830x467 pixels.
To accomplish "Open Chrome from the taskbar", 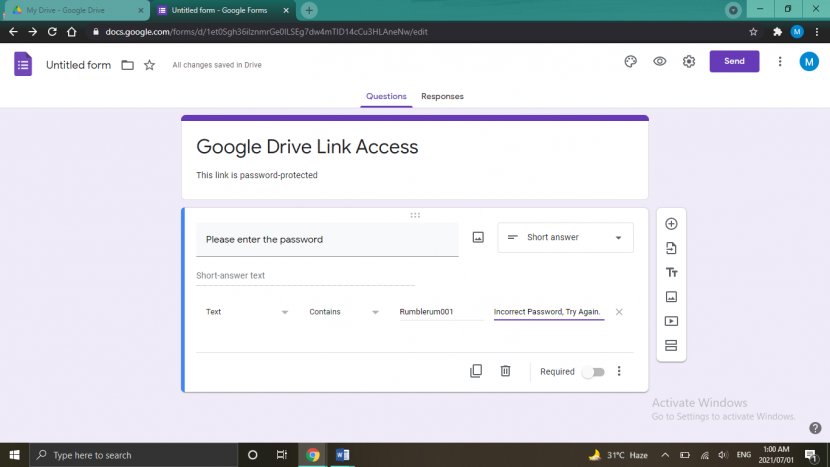I will point(313,455).
